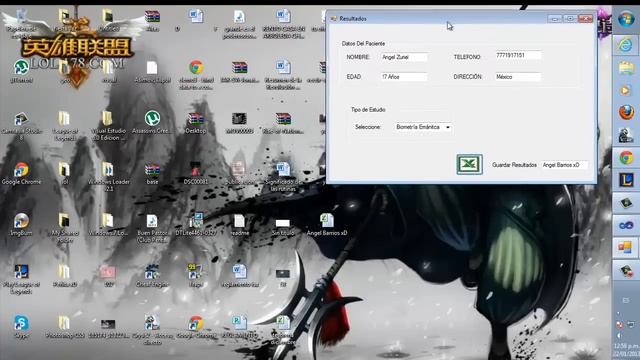Select the Assassins Creed uTorrent icon
The width and height of the screenshot is (640, 360).
(152, 122)
